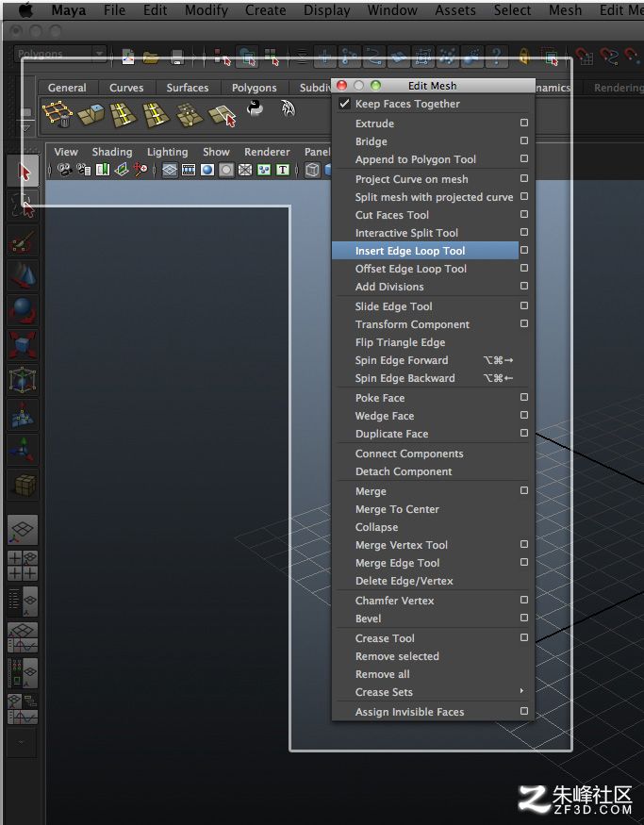The image size is (644, 825).
Task: Switch to the General shelf tab
Action: 67,88
